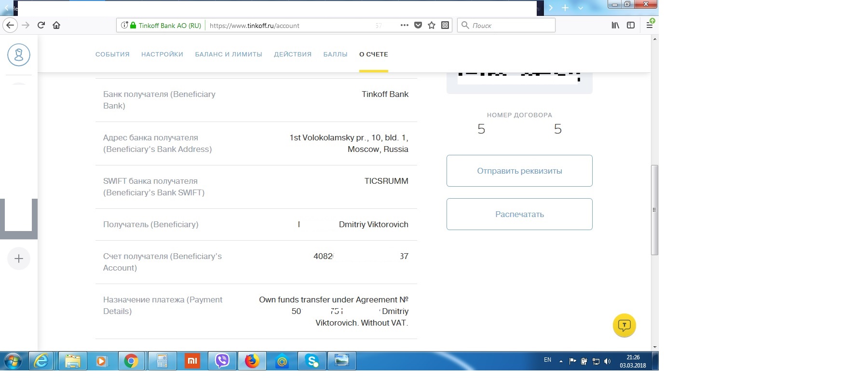Click the tinkoff.ru address bar URL
This screenshot has width=868, height=382.
[x=255, y=26]
